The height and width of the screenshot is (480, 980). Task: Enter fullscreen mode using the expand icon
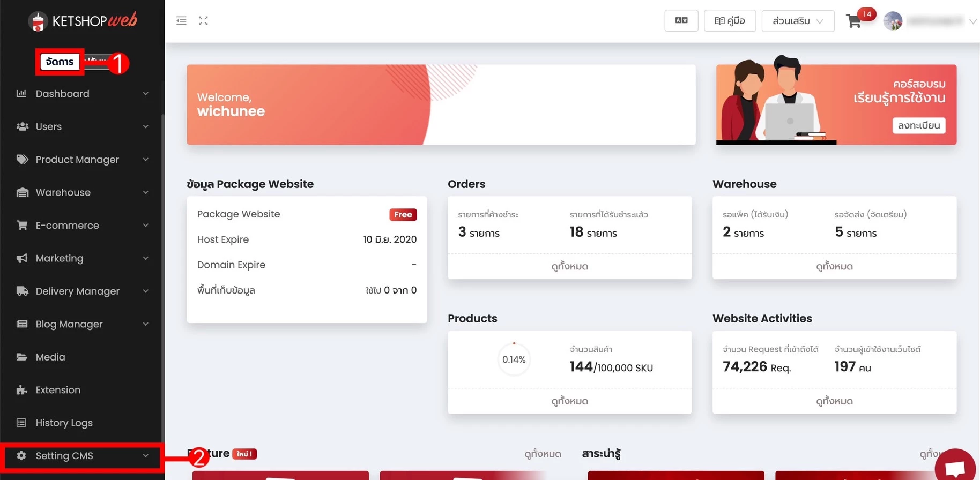[203, 21]
